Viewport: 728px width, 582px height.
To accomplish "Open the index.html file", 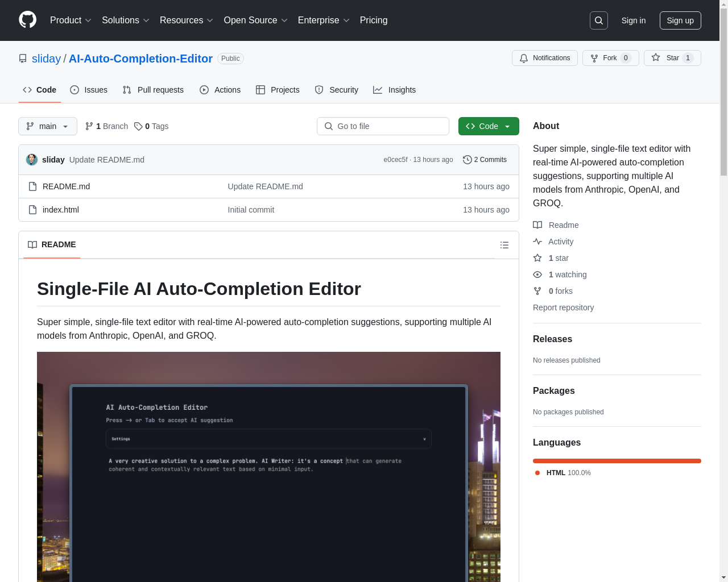I will (x=61, y=210).
